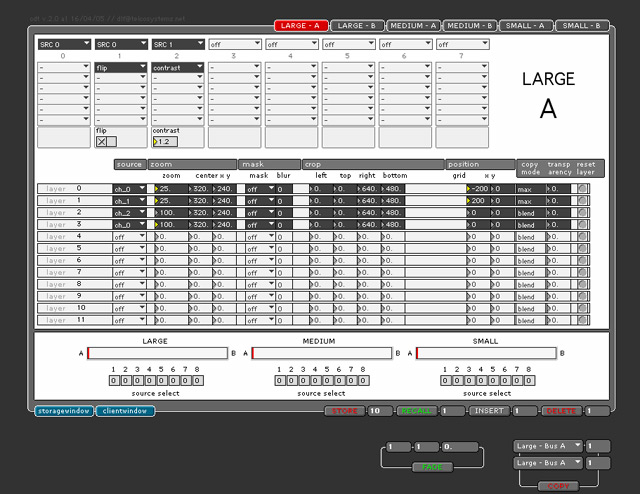Open the SRC 0 dropdown of column 0
This screenshot has width=640, height=494.
(x=64, y=44)
